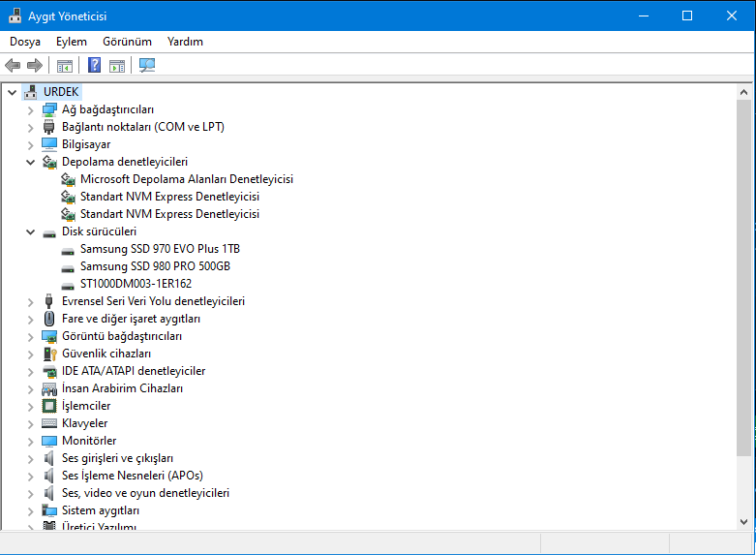The height and width of the screenshot is (555, 756).
Task: Expand Bağlantı noktaları (COM ve LPT)
Action: (x=30, y=128)
